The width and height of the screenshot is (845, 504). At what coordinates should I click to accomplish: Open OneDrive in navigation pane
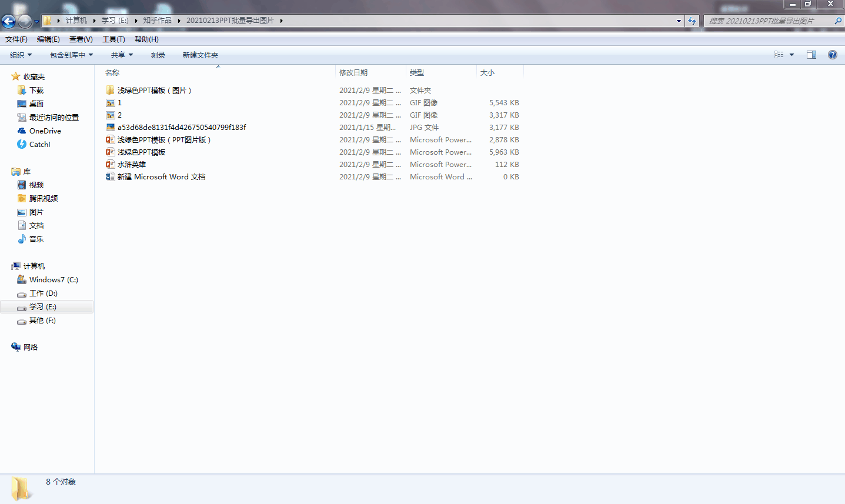pos(45,131)
